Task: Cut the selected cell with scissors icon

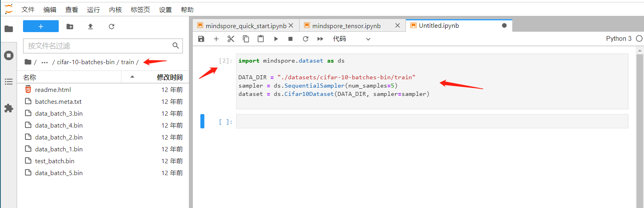Action: click(231, 39)
